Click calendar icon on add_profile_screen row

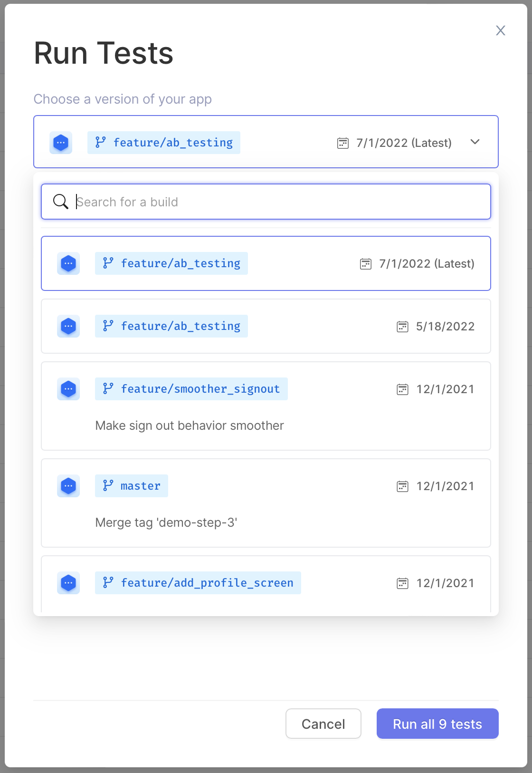[402, 583]
